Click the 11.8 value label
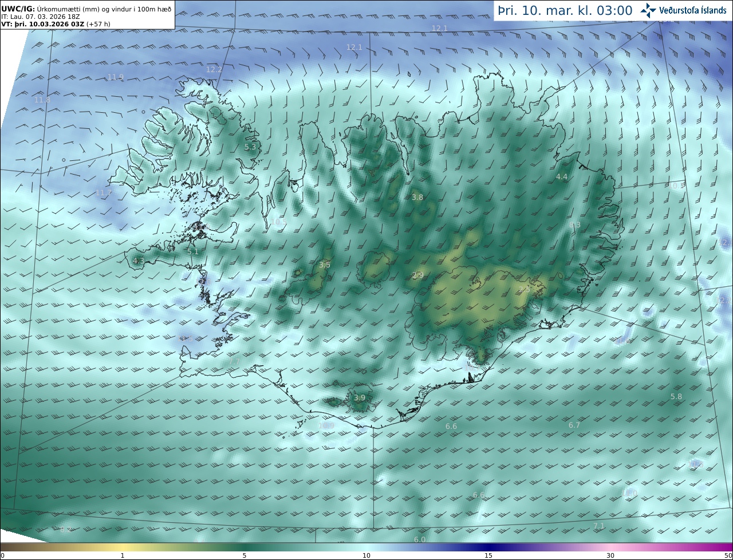The width and height of the screenshot is (733, 560). point(42,100)
